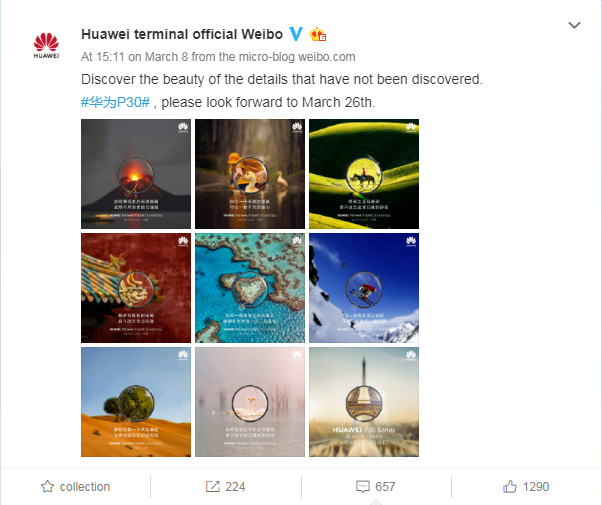Viewport: 602px width, 505px height.
Task: Open the volcano eruption thumbnail
Action: pyautogui.click(x=136, y=174)
